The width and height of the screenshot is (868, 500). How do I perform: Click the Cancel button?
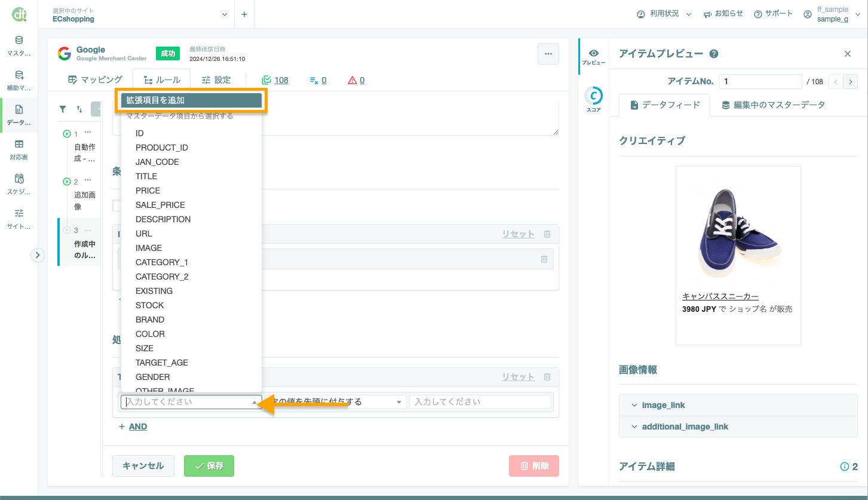coord(143,466)
